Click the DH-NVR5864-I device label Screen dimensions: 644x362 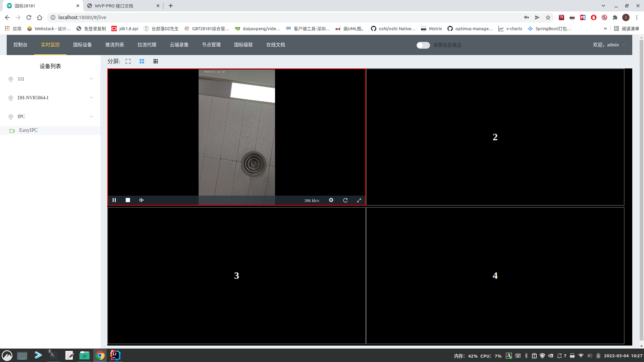pyautogui.click(x=33, y=98)
